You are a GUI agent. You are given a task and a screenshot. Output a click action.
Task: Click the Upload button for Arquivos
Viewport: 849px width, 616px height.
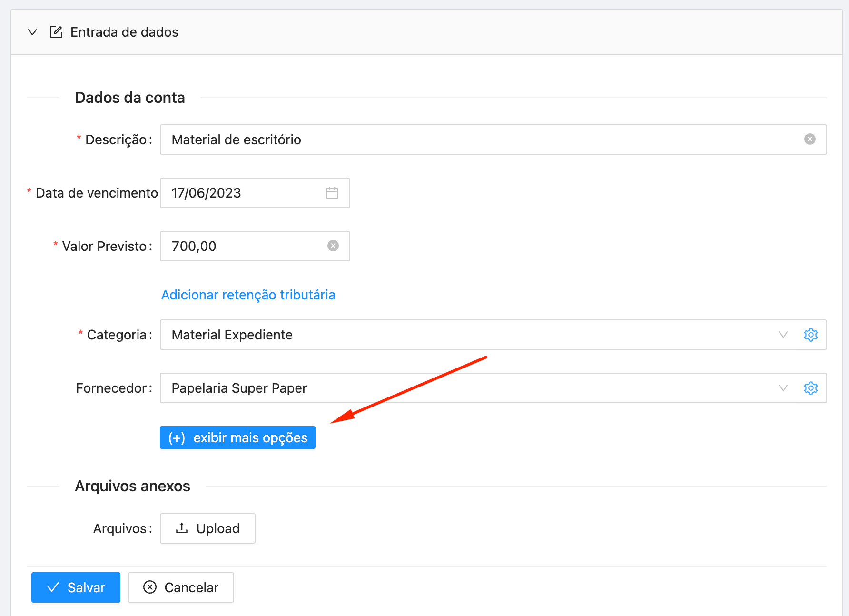[207, 528]
